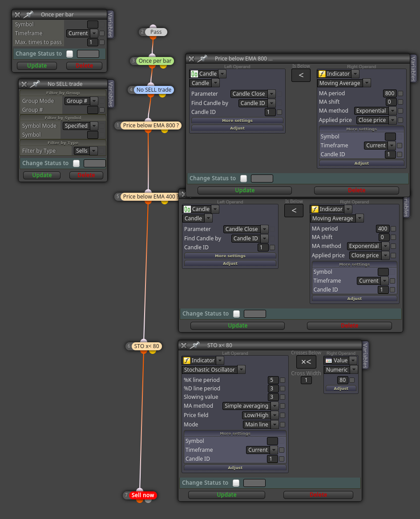Tick checkbox beside MA period 800
This screenshot has width=420, height=519.
click(400, 93)
